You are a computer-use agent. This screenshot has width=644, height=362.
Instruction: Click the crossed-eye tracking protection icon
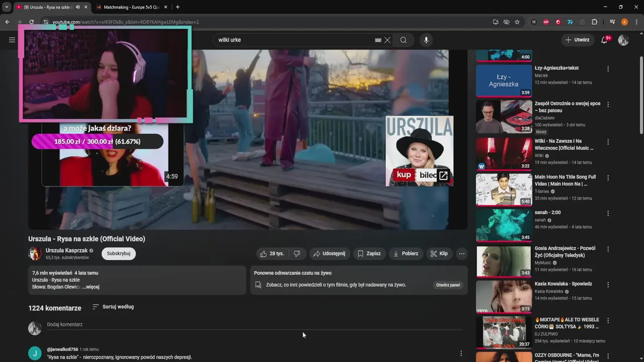click(506, 22)
